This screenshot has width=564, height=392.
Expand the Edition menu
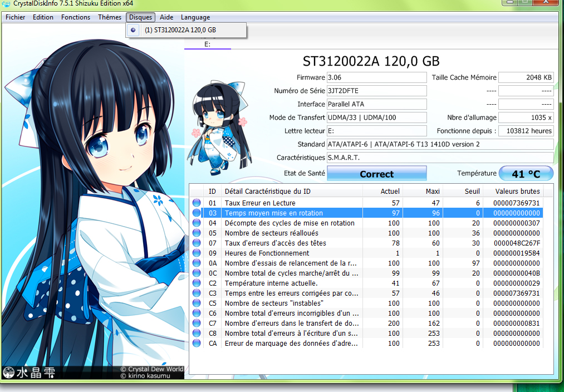(x=43, y=17)
